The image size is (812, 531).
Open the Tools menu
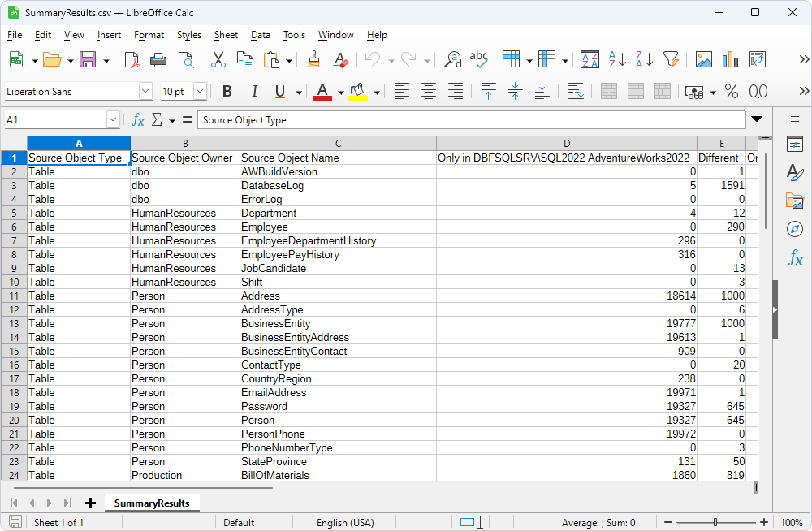click(x=294, y=35)
